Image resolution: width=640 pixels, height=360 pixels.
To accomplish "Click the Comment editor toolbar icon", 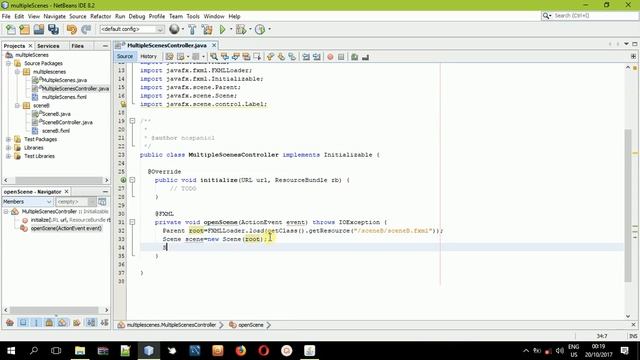I will [x=354, y=57].
